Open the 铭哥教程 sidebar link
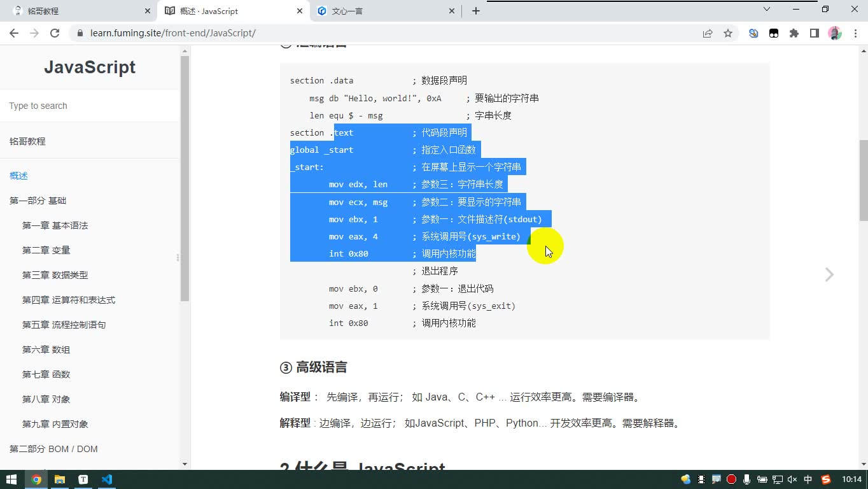868x489 pixels. pos(27,141)
